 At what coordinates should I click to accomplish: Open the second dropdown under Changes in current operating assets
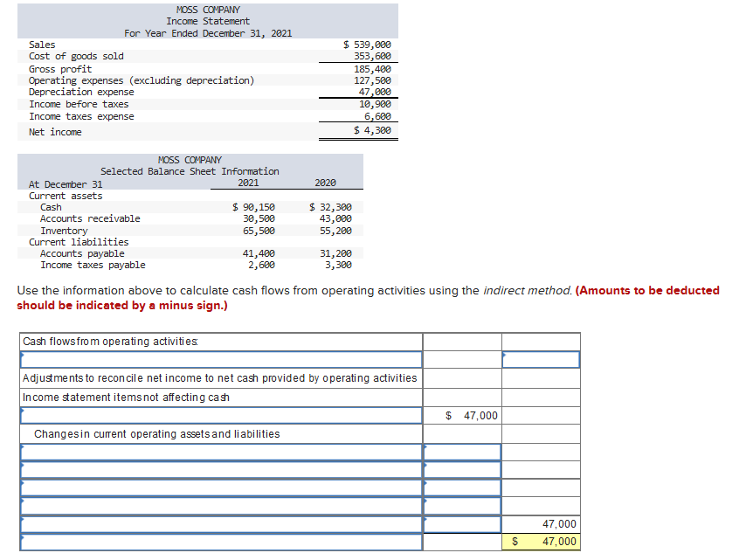(221, 470)
